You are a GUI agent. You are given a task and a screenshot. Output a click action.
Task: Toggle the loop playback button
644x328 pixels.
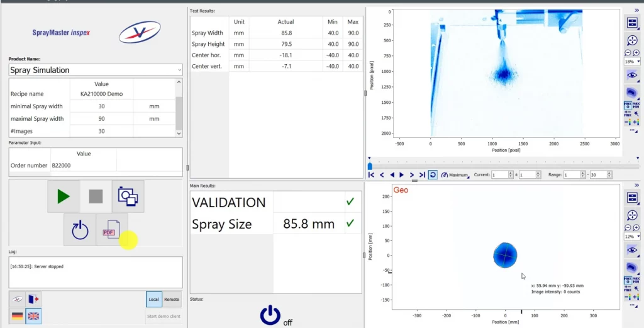point(433,175)
